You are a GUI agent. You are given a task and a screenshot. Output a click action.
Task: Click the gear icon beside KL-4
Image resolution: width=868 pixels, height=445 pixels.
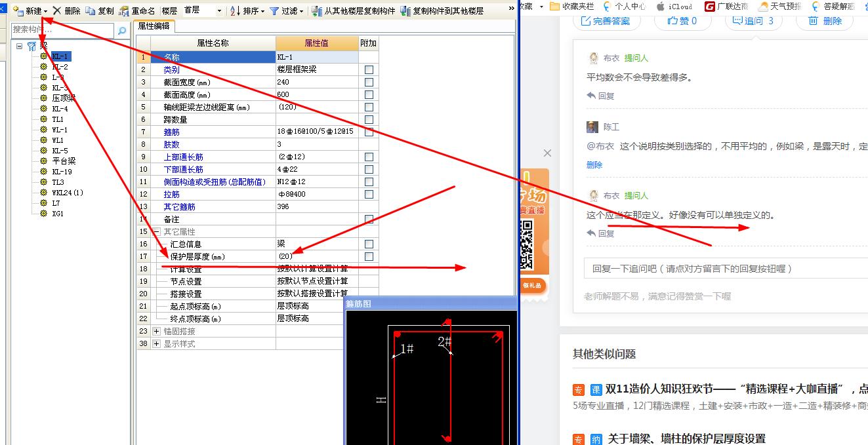click(x=44, y=109)
